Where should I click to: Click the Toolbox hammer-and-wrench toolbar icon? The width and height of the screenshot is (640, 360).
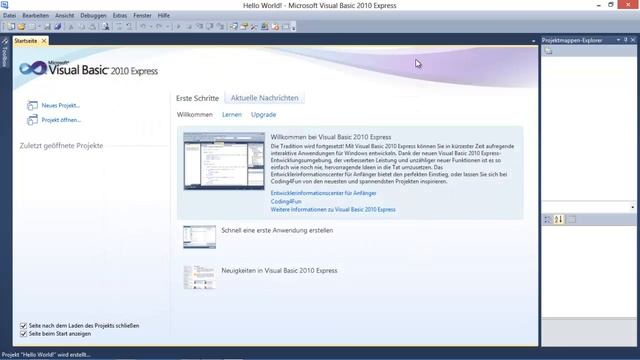[254, 27]
